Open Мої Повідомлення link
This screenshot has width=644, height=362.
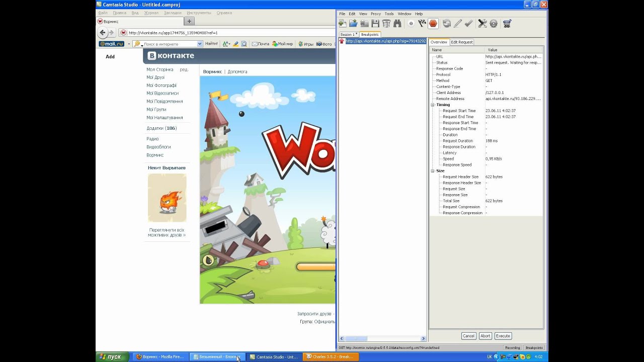coord(165,102)
